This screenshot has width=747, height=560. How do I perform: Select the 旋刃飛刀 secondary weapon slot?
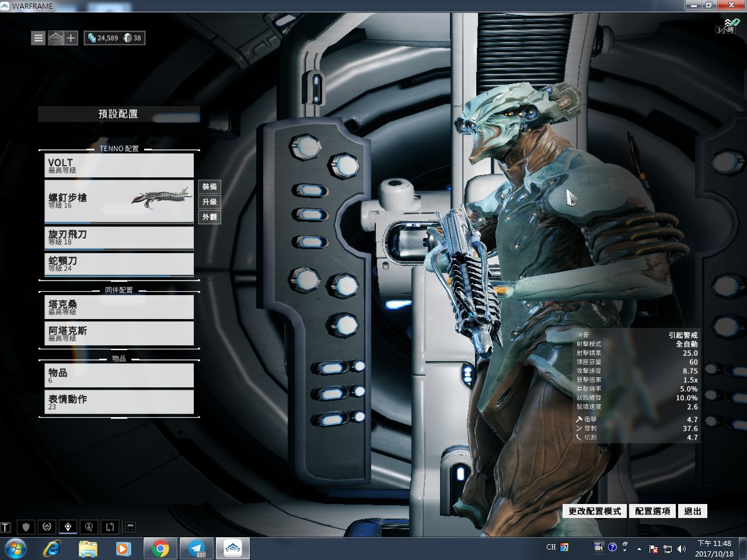[x=119, y=237]
